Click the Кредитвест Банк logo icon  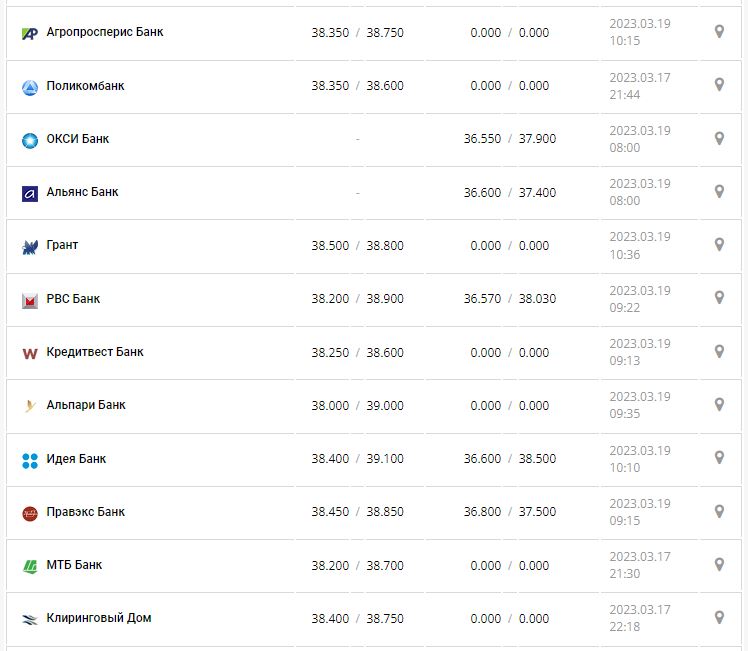30,353
